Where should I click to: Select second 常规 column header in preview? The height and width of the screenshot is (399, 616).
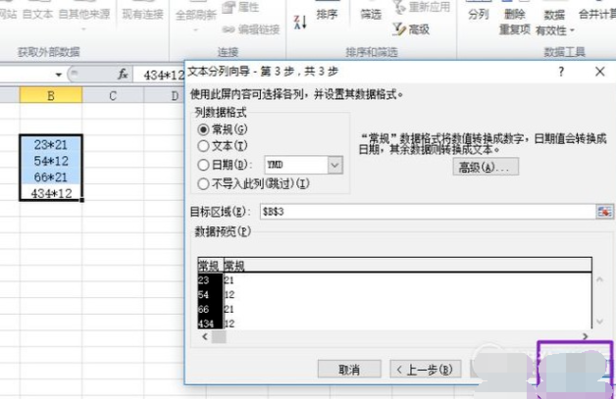click(234, 266)
